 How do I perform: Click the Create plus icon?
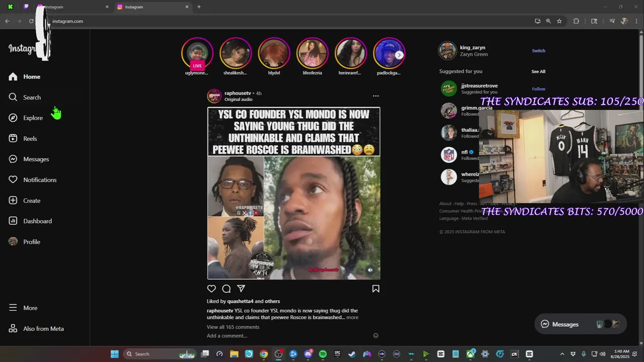13,200
